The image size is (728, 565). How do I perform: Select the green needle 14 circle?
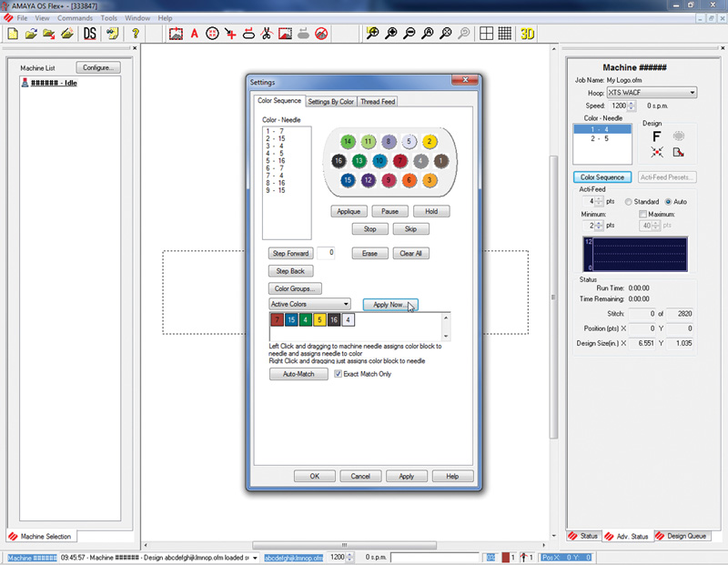point(348,142)
